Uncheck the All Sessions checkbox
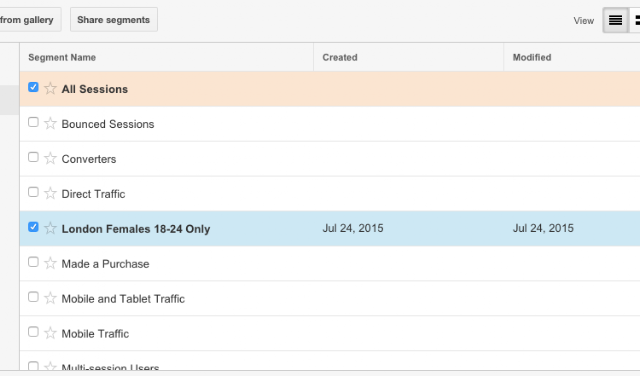Image resolution: width=640 pixels, height=376 pixels. pos(33,87)
